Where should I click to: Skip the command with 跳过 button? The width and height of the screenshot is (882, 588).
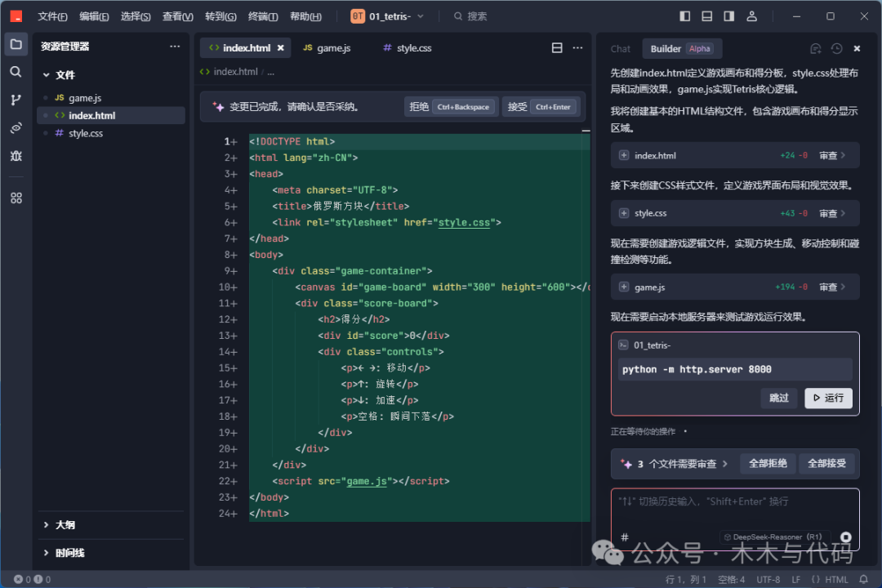pos(778,398)
